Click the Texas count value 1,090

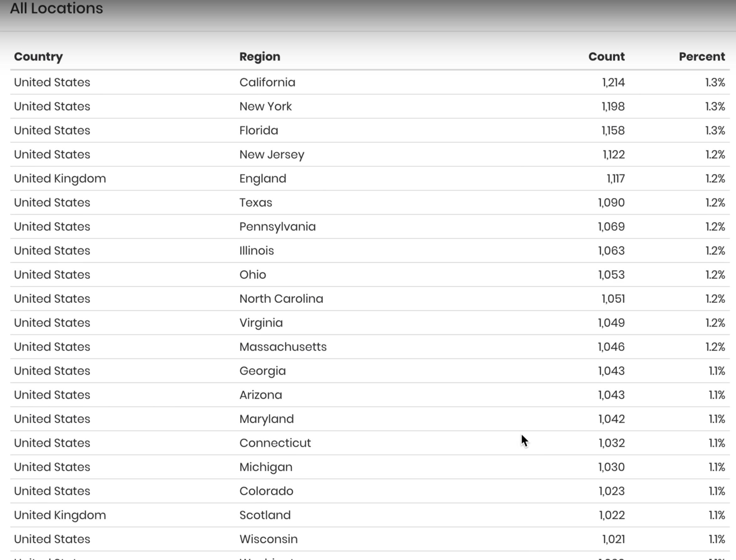(x=611, y=203)
